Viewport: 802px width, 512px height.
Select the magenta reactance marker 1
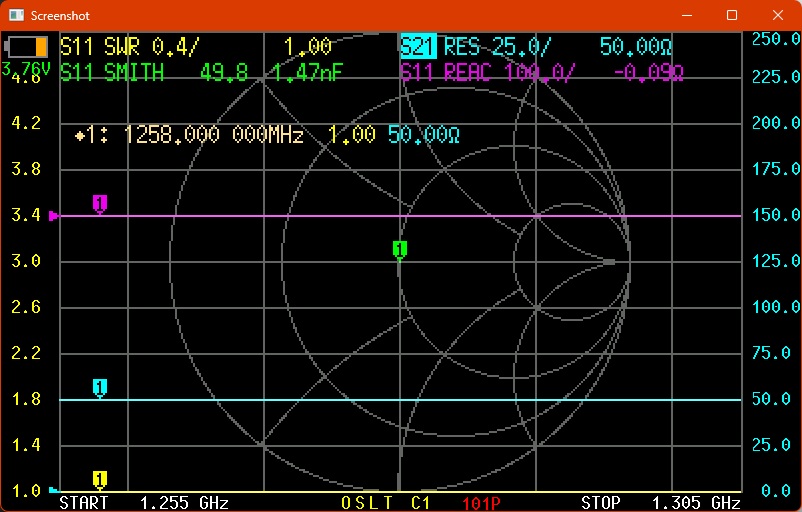click(100, 204)
